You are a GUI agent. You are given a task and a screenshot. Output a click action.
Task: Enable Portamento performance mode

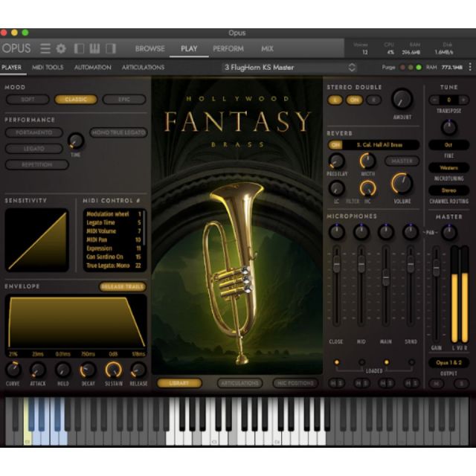coord(34,132)
